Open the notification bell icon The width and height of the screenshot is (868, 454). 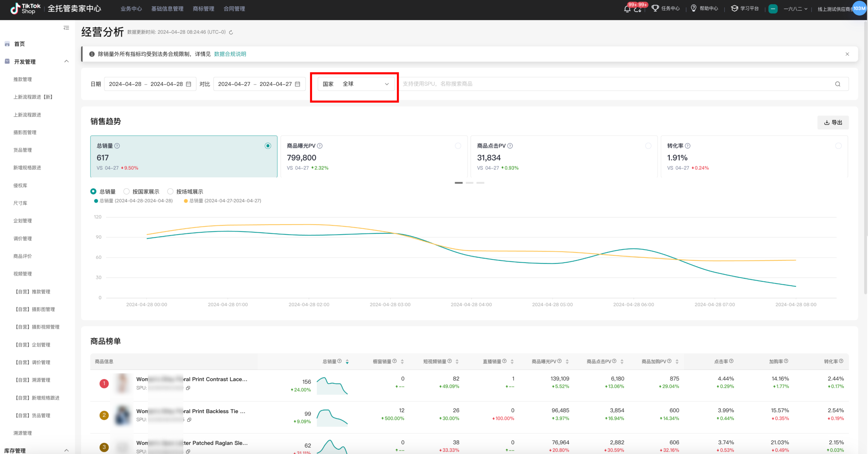[627, 9]
